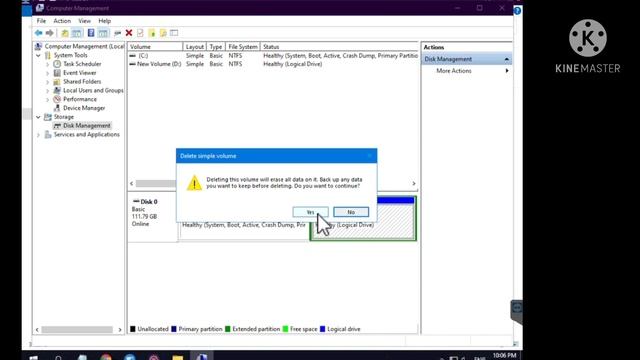Click More Actions in the Actions pane
The image size is (640, 360).
coord(454,71)
